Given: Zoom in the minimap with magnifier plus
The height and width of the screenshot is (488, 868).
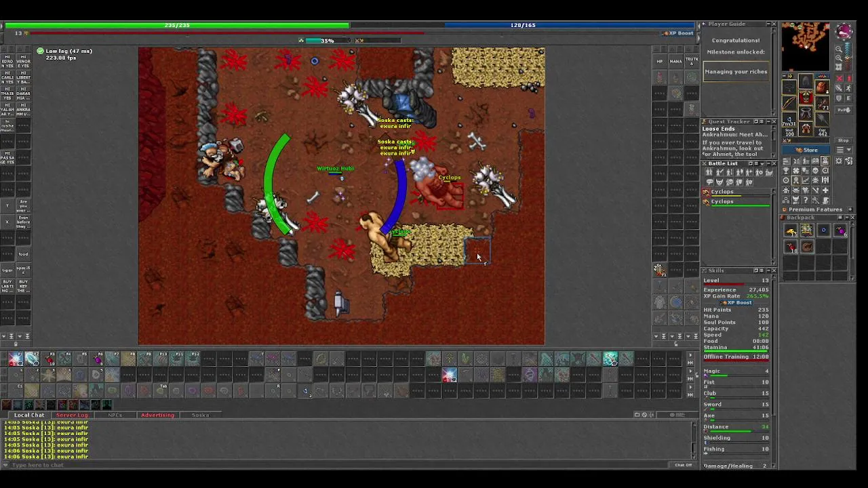Looking at the screenshot, I should tap(839, 58).
